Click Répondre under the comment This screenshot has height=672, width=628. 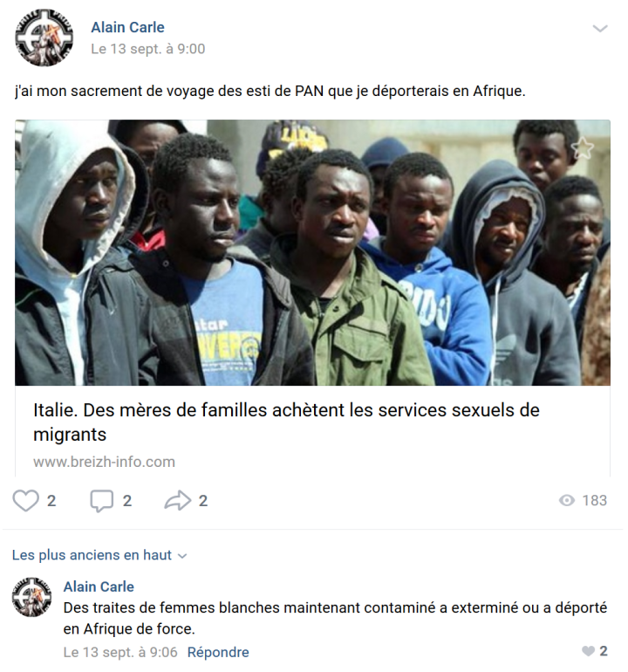218,652
